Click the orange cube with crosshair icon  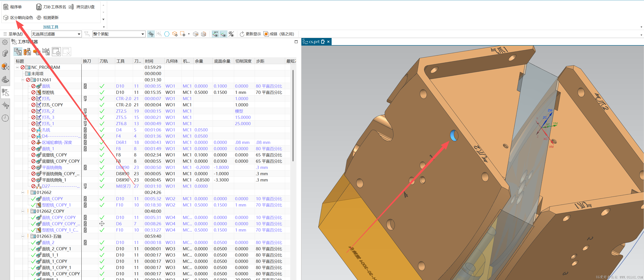click(175, 34)
